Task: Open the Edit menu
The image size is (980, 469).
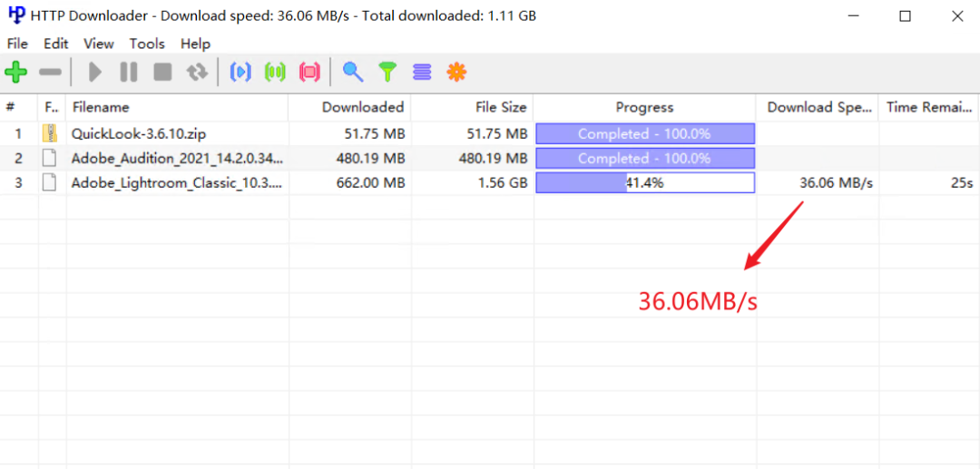Action: tap(55, 44)
